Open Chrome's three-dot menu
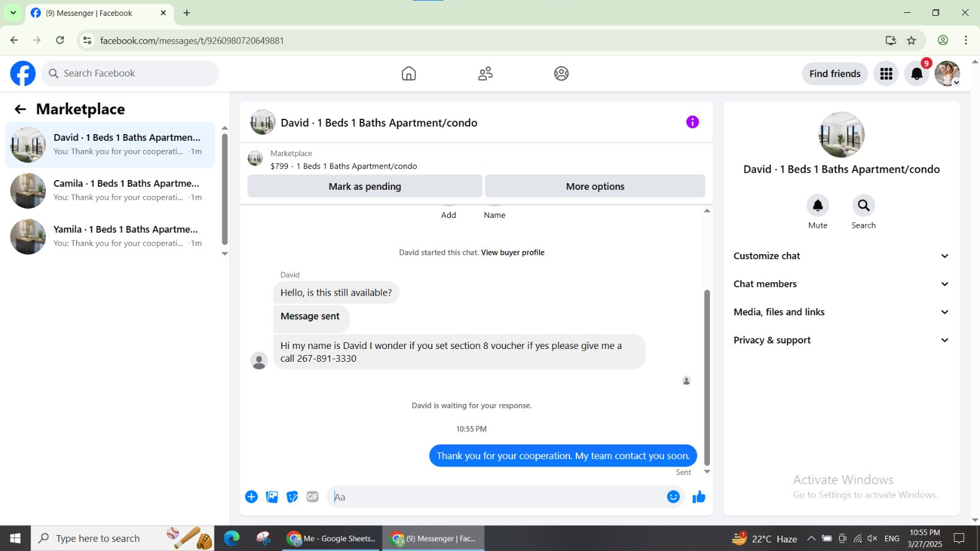The width and height of the screenshot is (980, 551). (x=966, y=40)
